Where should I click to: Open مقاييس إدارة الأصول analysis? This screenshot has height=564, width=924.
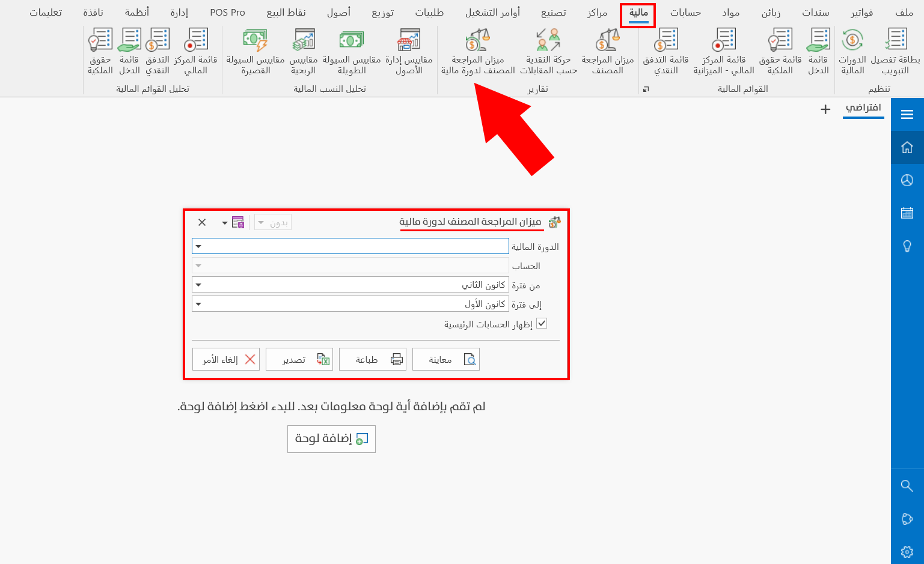tap(409, 52)
